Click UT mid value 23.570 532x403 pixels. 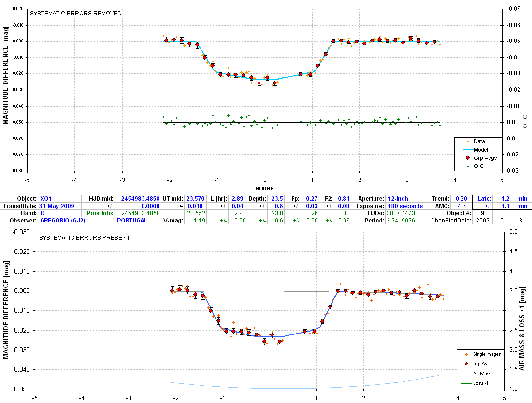coord(195,199)
